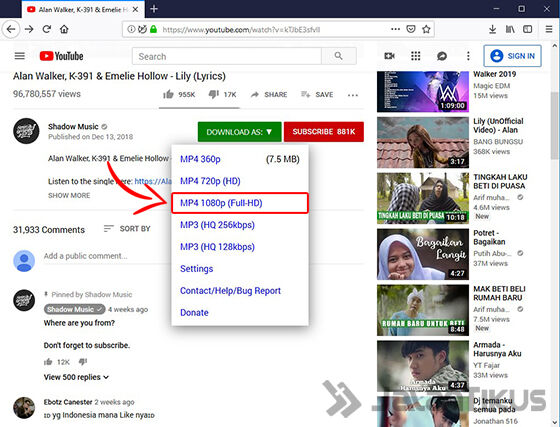Click the red SUBSCRIBE 881K button
This screenshot has width=560, height=427.
click(324, 132)
